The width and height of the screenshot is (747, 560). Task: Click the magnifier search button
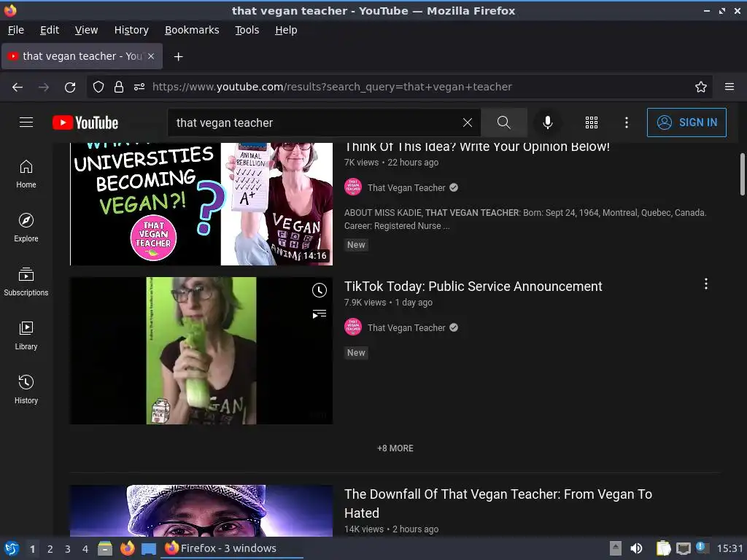(x=503, y=122)
